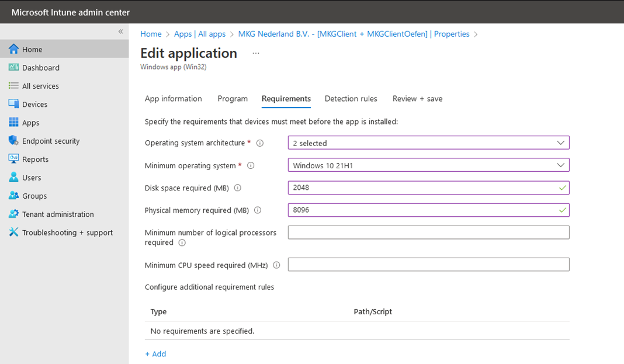
Task: Show info for Physical memory required
Action: point(258,210)
